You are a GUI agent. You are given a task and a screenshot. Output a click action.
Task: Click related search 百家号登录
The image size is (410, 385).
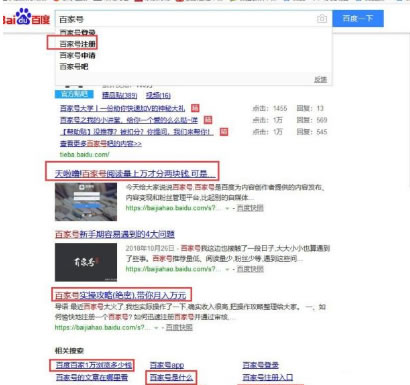tap(260, 365)
